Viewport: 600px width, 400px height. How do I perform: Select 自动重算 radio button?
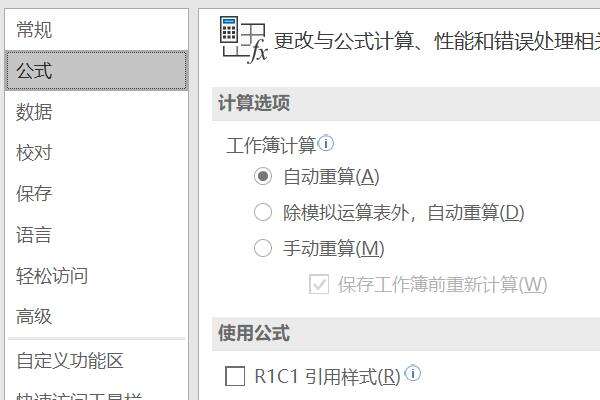point(263,176)
